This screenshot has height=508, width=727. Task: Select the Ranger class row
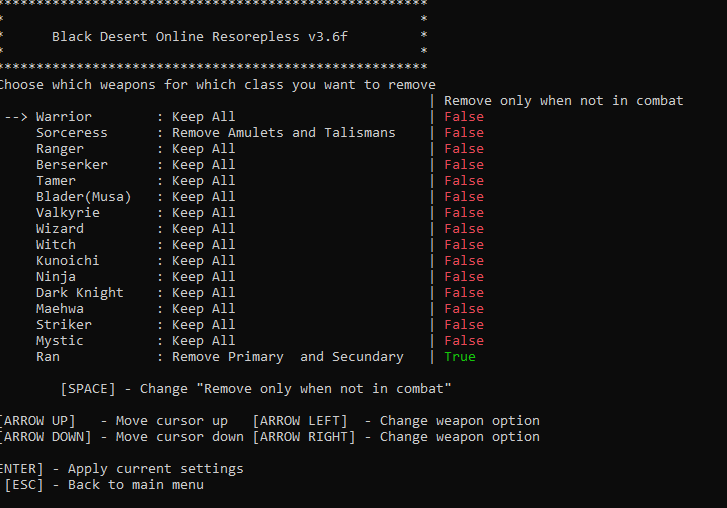[60, 149]
